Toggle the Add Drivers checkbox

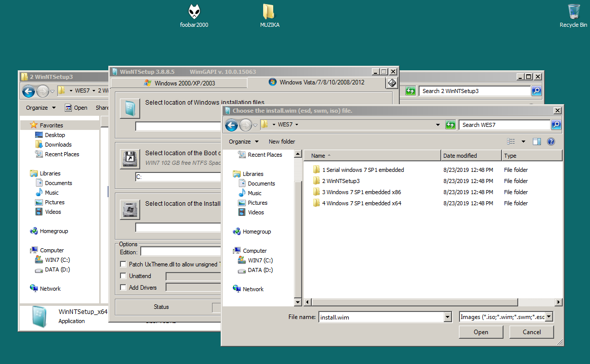[x=123, y=287]
